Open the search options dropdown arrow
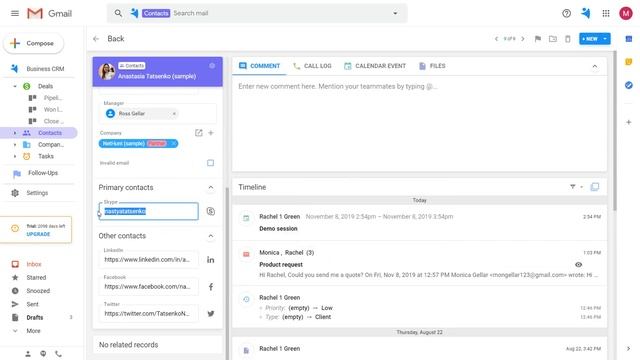The image size is (640, 360). 395,13
